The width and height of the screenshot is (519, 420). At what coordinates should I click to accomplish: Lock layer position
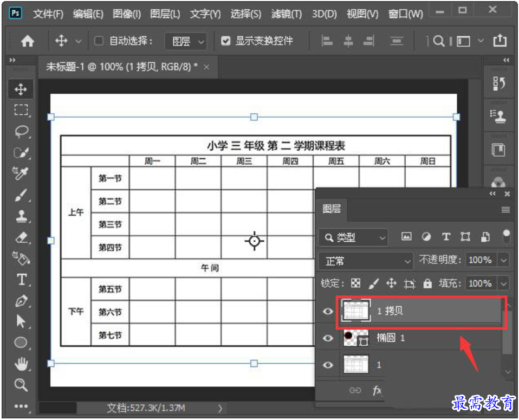click(391, 283)
